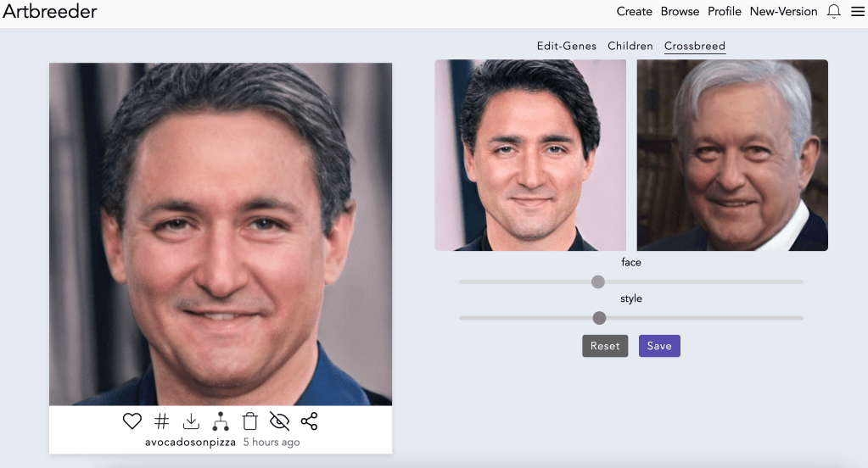Viewport: 868px width, 468px height.
Task: Click the style slider handle
Action: [x=599, y=318]
